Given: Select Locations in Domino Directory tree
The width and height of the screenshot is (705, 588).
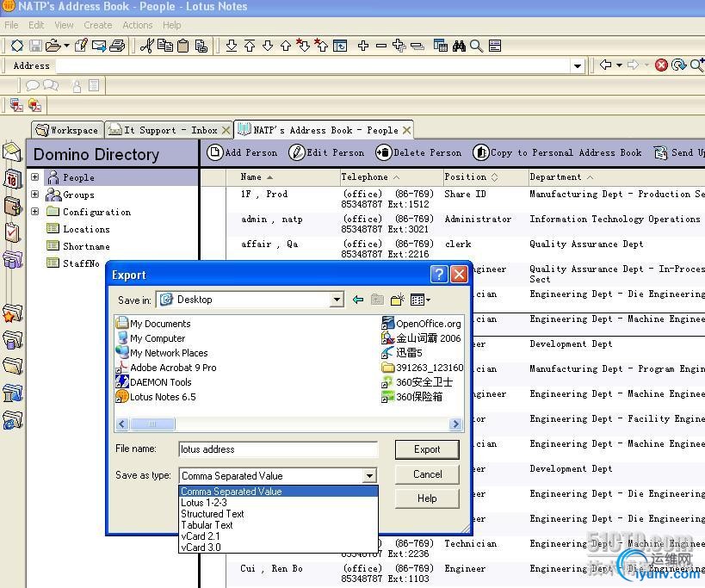Looking at the screenshot, I should (x=86, y=229).
